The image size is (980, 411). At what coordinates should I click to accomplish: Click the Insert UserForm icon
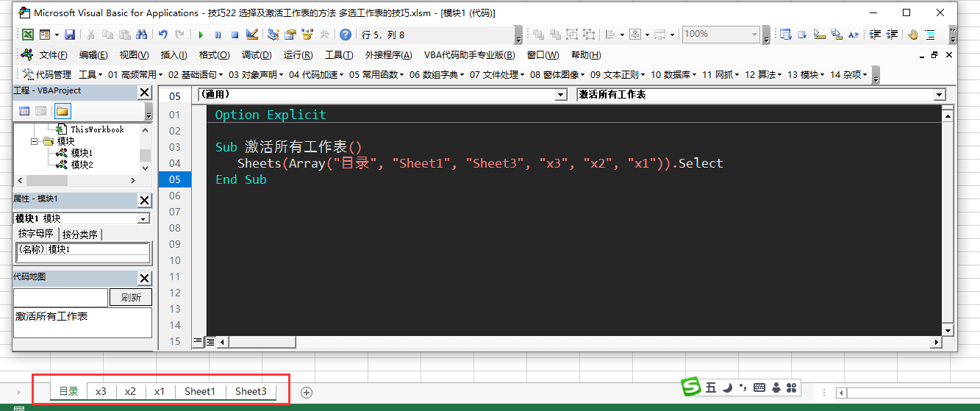(46, 35)
